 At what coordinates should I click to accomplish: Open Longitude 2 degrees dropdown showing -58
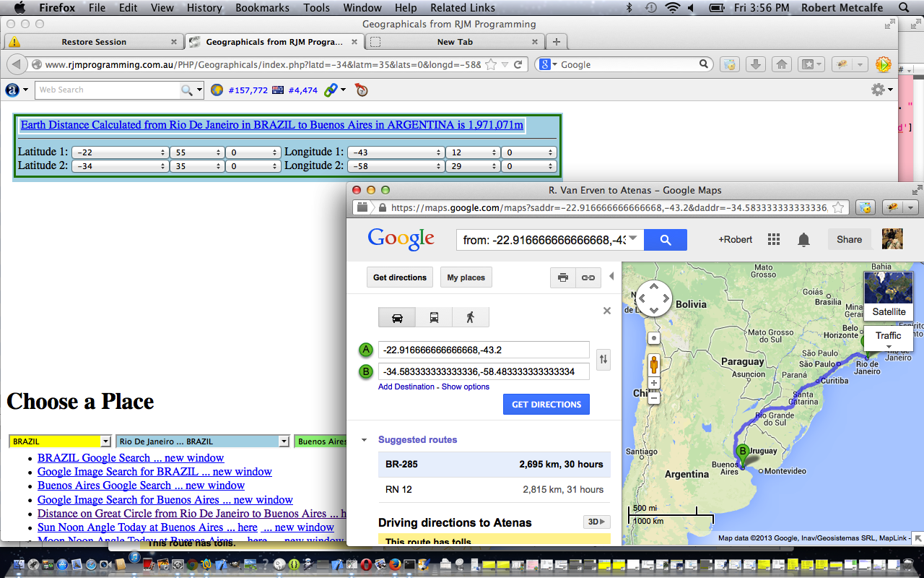[x=395, y=166]
